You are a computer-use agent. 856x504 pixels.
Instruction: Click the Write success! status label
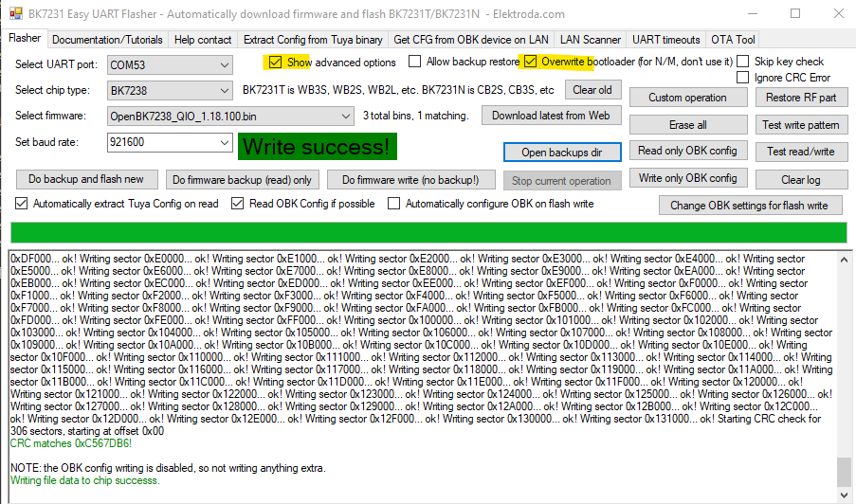[318, 147]
